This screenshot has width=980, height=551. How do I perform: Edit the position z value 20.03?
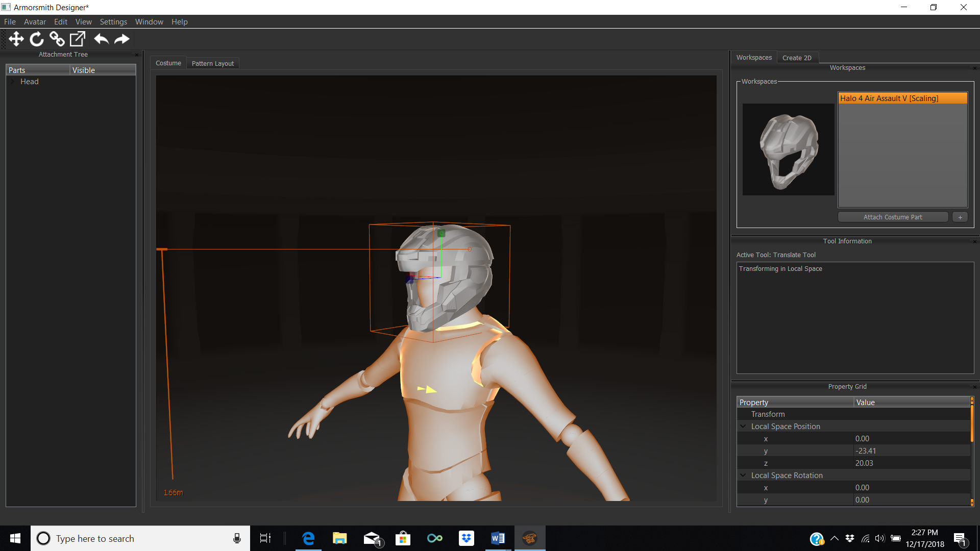[912, 463]
